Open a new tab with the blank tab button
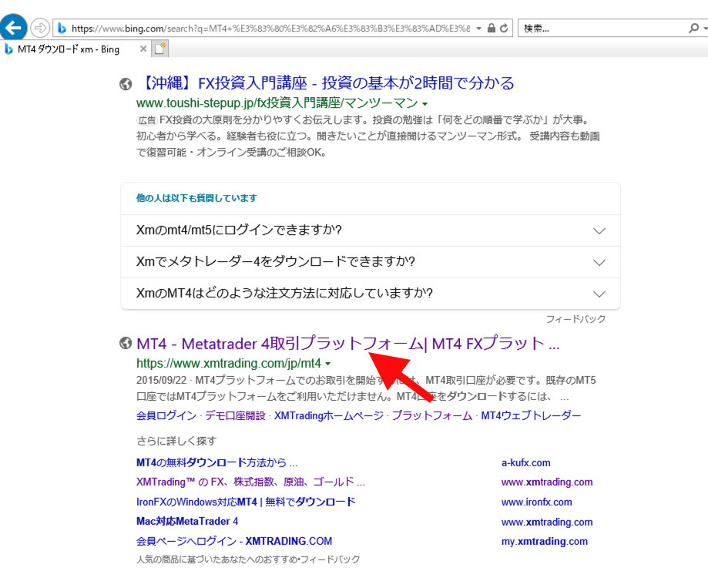The height and width of the screenshot is (588, 708). tap(160, 49)
